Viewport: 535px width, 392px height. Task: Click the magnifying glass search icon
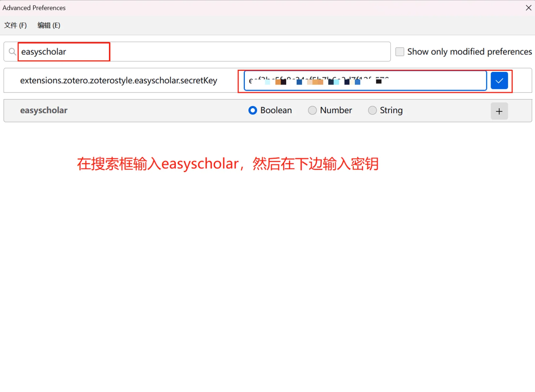[x=12, y=52]
